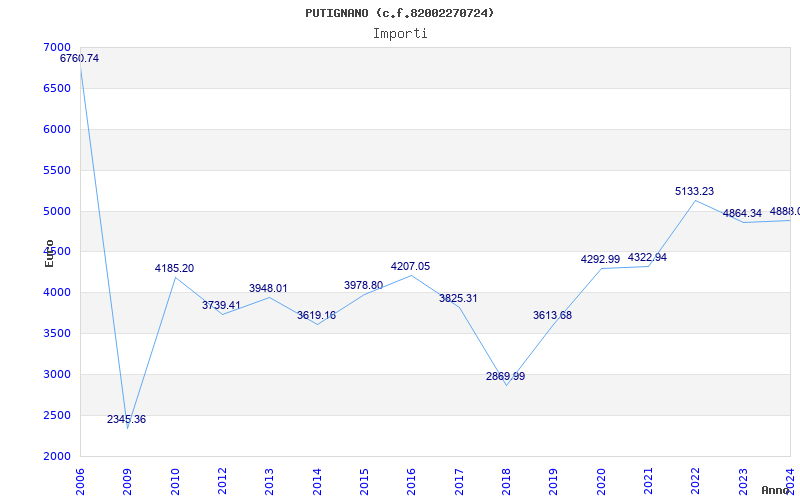Screen dimensions: 800x500
Task: Select the 2869.99 data point label
Action: pos(506,377)
